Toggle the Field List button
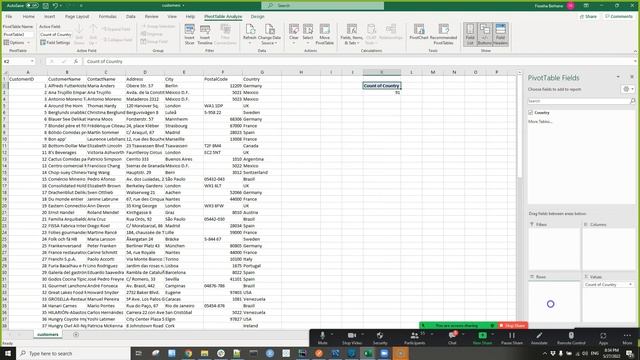This screenshot has width=640, height=360. pos(470,34)
